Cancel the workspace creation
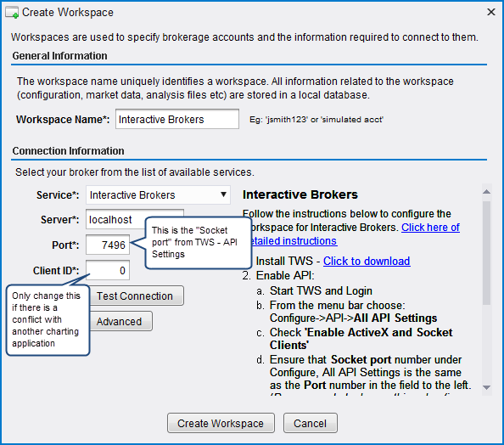 [x=311, y=424]
